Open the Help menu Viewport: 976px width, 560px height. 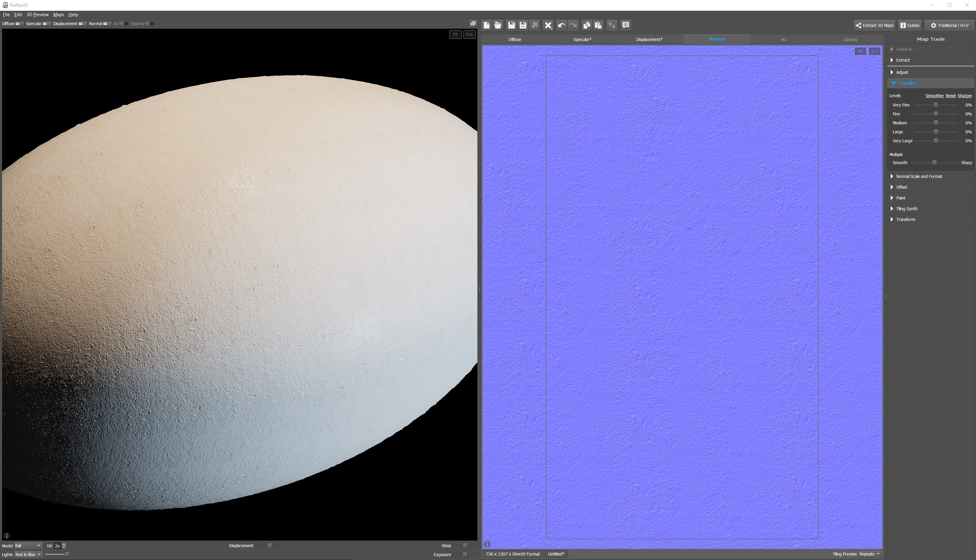[73, 15]
